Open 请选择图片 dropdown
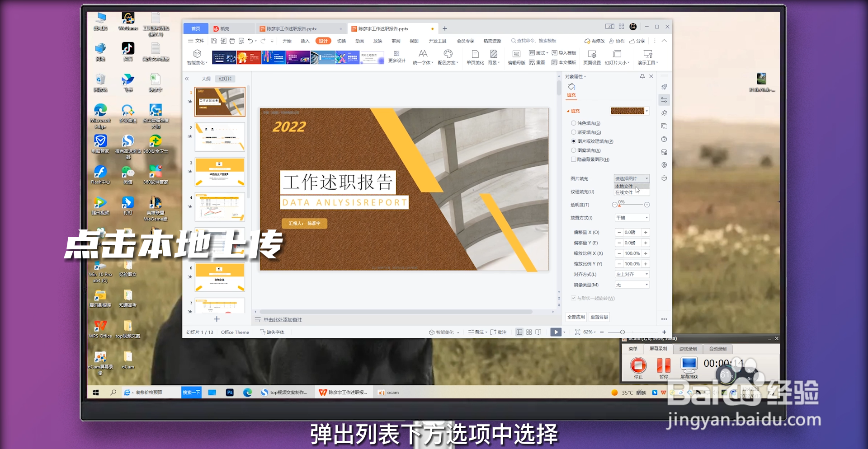Image resolution: width=868 pixels, height=449 pixels. point(632,178)
